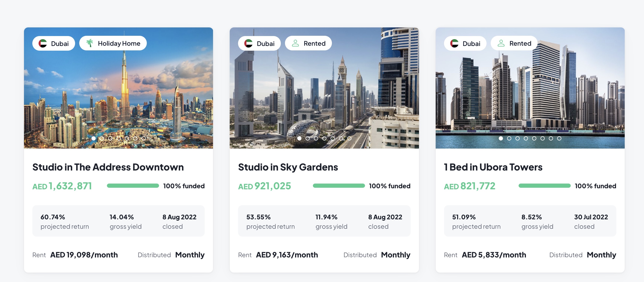This screenshot has height=282, width=644.
Task: Click the palm tree Holiday Home icon
Action: (x=90, y=43)
